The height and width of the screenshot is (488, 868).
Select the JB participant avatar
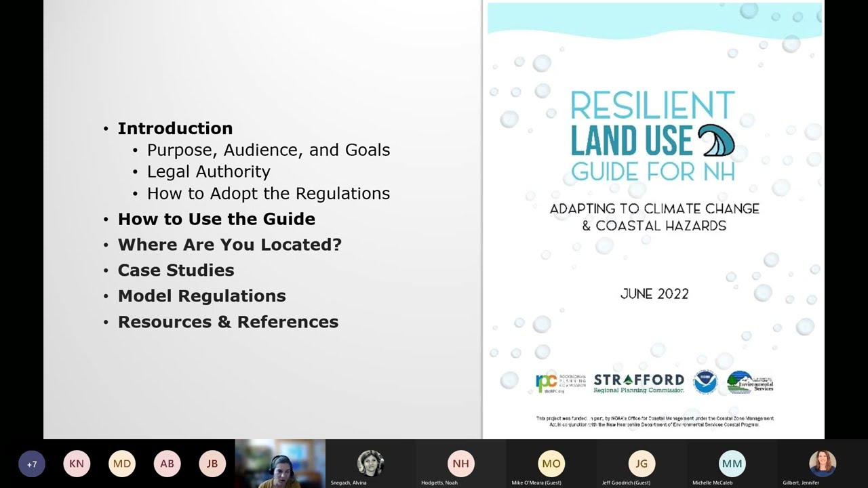tap(212, 464)
